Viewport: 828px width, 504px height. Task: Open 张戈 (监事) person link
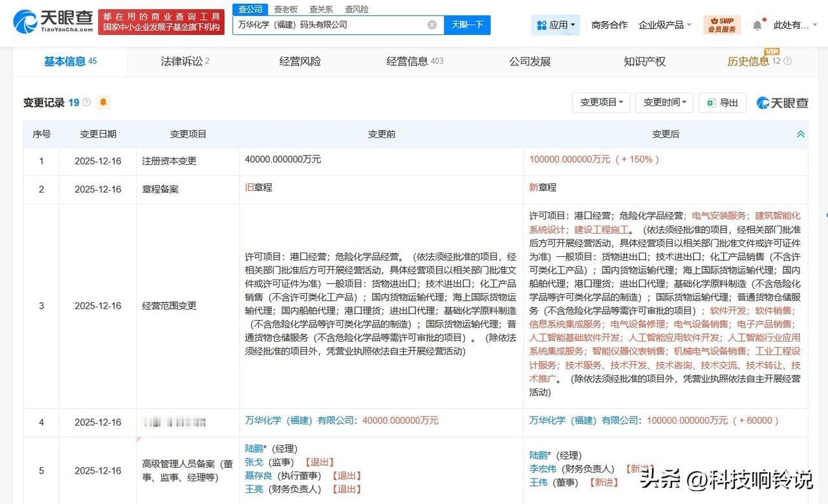[x=254, y=462]
